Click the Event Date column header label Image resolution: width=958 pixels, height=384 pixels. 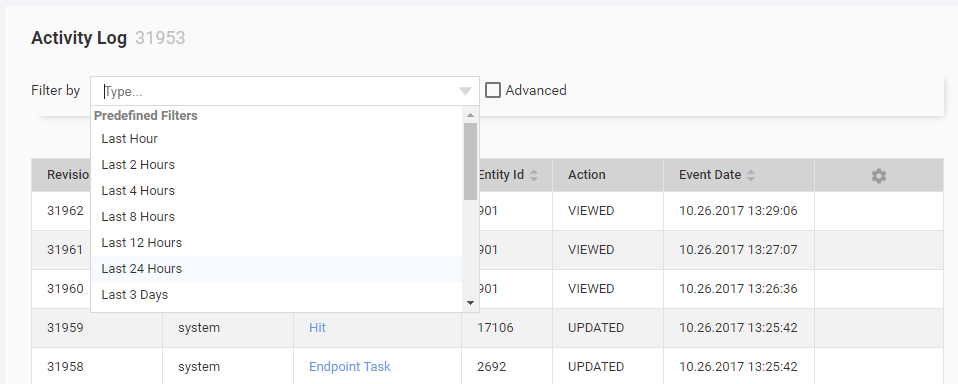point(710,175)
